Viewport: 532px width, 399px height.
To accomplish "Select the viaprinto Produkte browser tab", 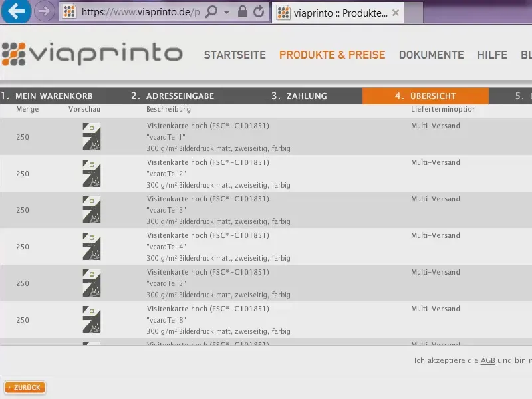I will tap(338, 13).
